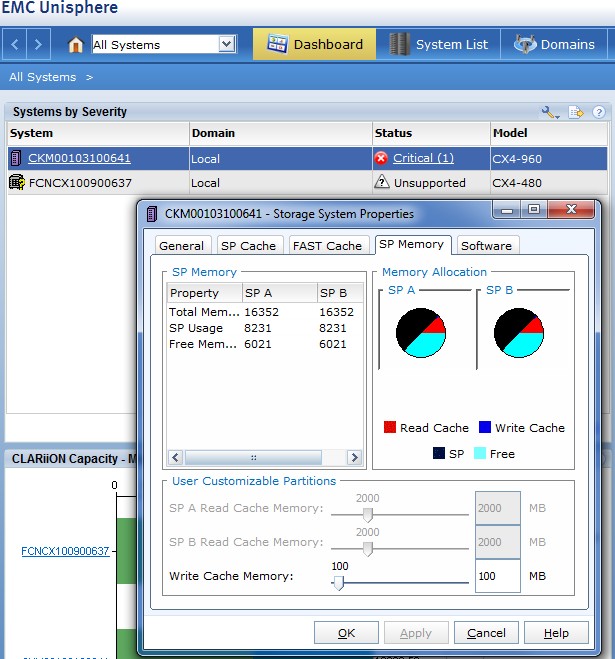Viewport: 615px width, 659px height.
Task: Click the SP B column header
Action: click(340, 293)
